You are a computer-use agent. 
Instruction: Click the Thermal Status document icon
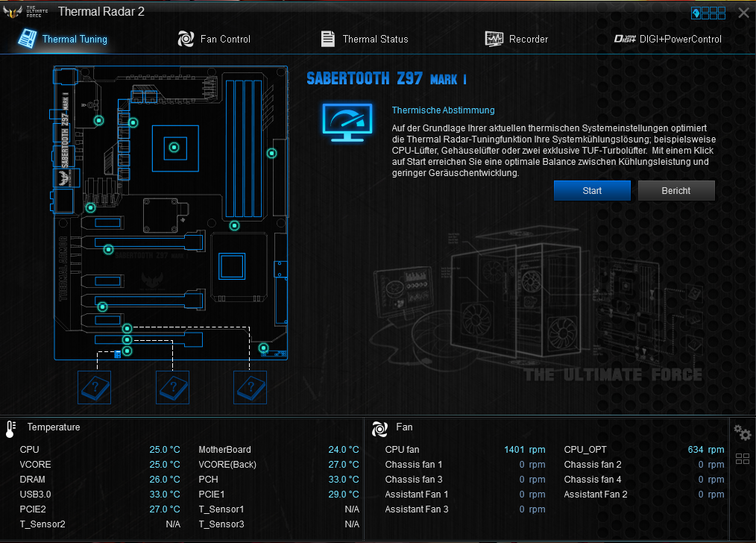(x=328, y=39)
